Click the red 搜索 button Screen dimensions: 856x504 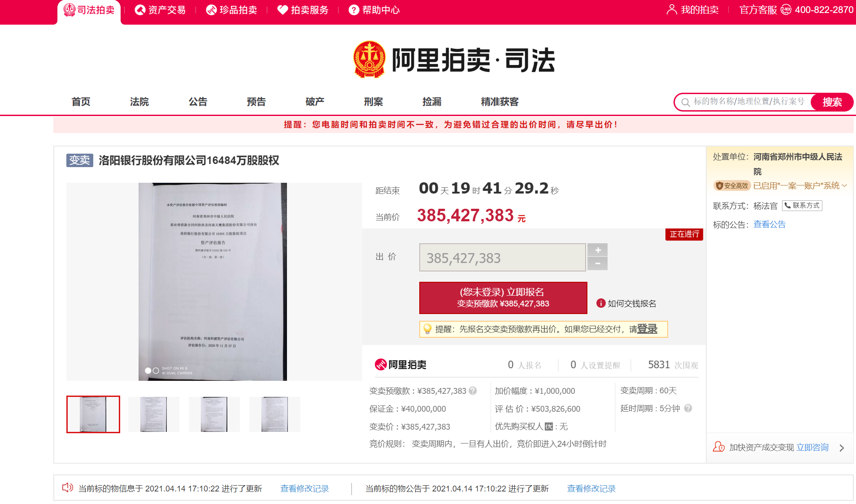[x=832, y=102]
